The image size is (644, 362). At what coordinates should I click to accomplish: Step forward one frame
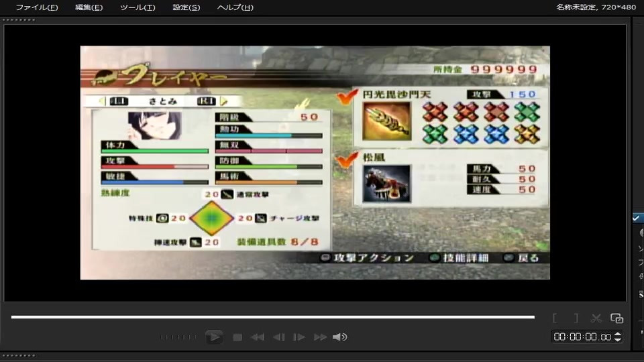point(299,337)
